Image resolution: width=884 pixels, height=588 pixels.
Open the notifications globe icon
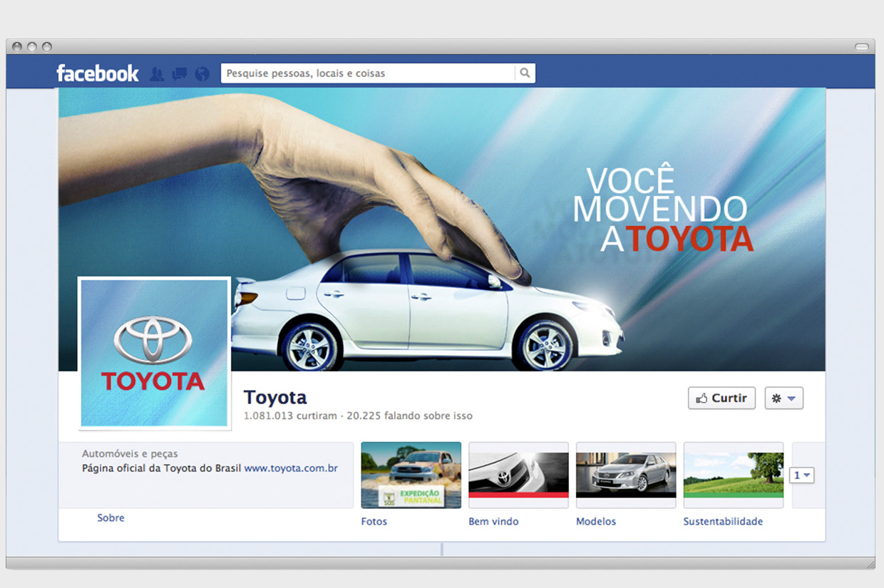(202, 73)
